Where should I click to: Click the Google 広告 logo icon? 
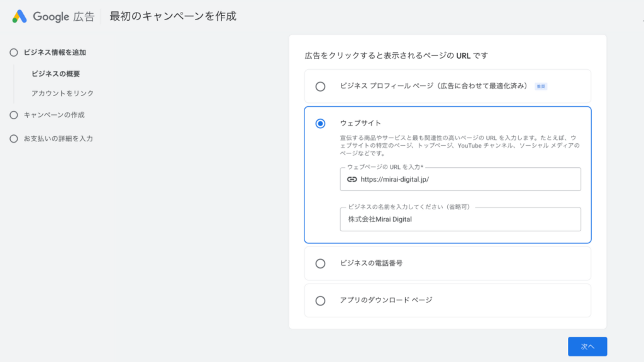coord(19,16)
